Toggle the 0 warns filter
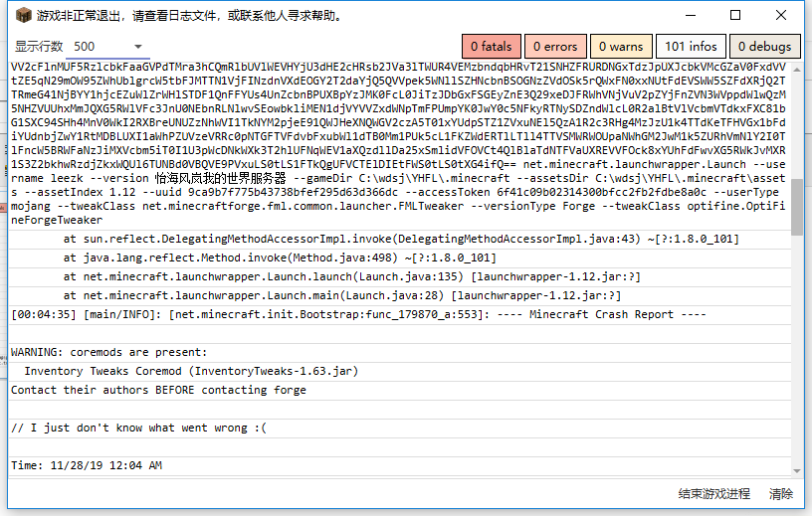Viewport: 812px width, 516px height. pos(621,47)
